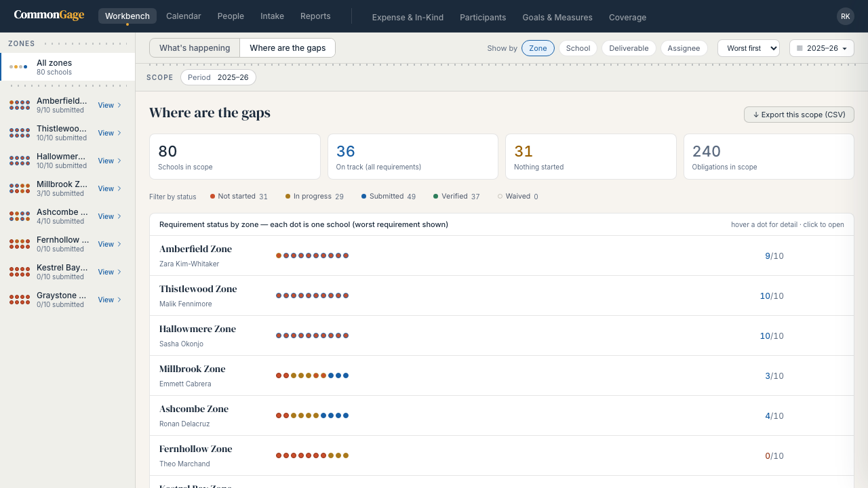This screenshot has height=488, width=868.
Task: View Millbrook zone in sidebar
Action: 110,188
